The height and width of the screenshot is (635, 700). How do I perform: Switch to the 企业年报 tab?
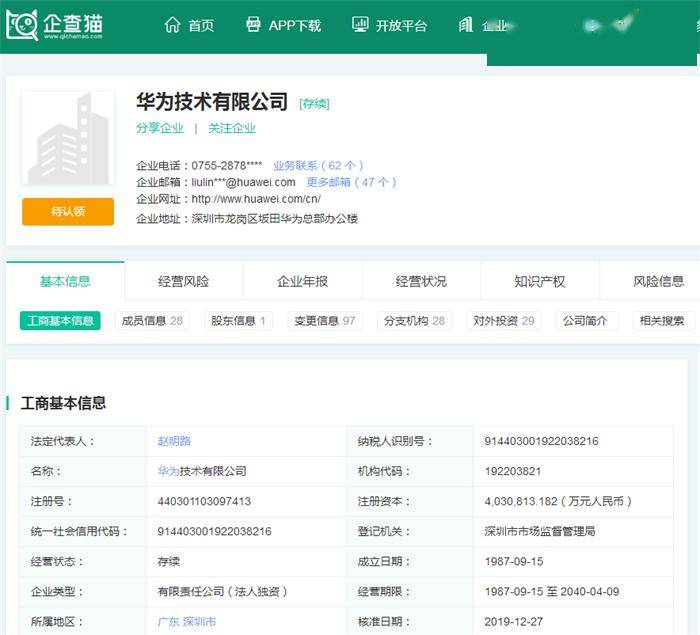point(302,281)
